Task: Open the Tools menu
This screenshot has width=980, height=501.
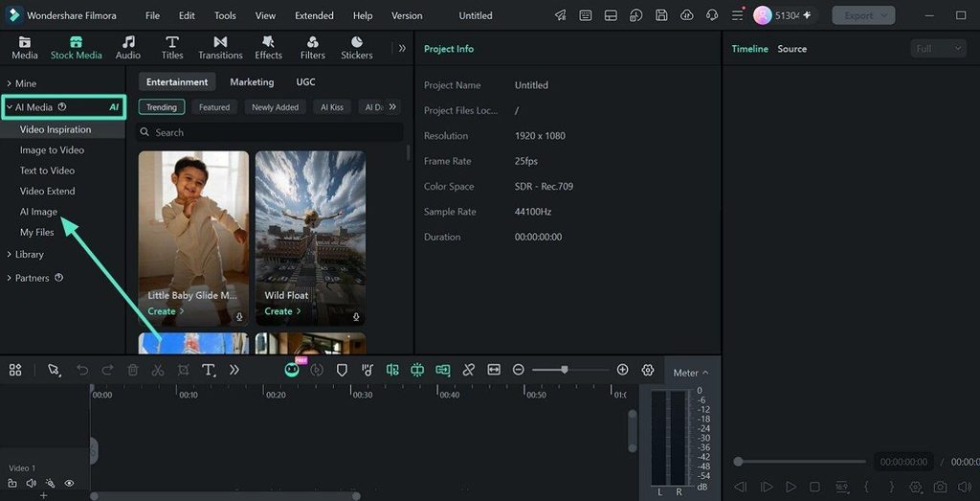Action: [225, 15]
